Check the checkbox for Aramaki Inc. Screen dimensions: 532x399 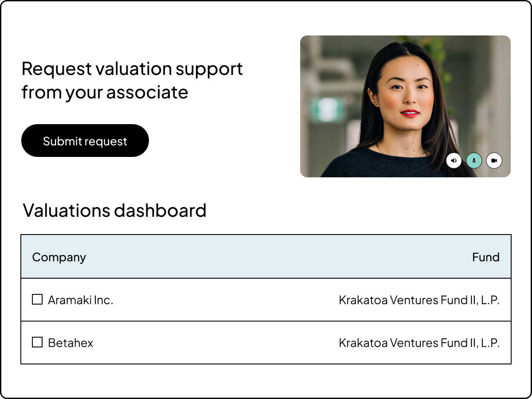(x=37, y=300)
